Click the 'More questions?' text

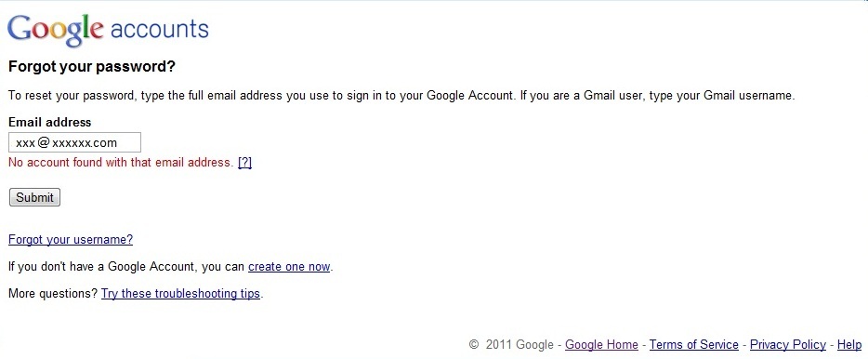(53, 294)
